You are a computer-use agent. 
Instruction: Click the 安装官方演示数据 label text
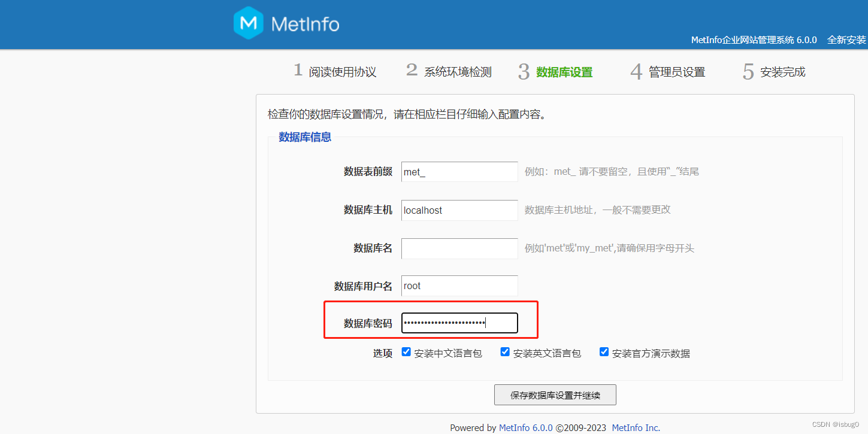tap(651, 353)
